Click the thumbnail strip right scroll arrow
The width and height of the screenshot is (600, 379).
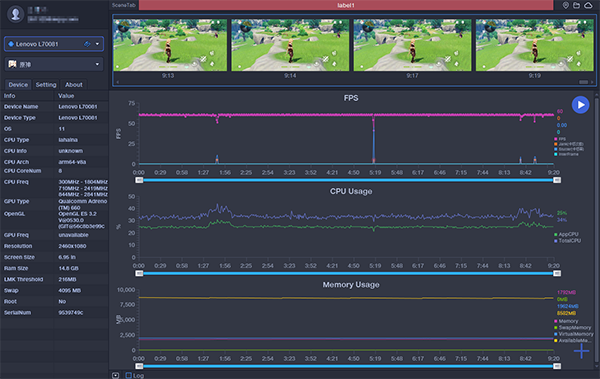pos(592,82)
